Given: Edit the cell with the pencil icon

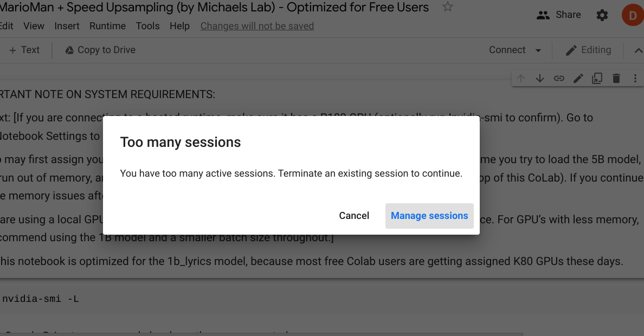Looking at the screenshot, I should pos(578,78).
